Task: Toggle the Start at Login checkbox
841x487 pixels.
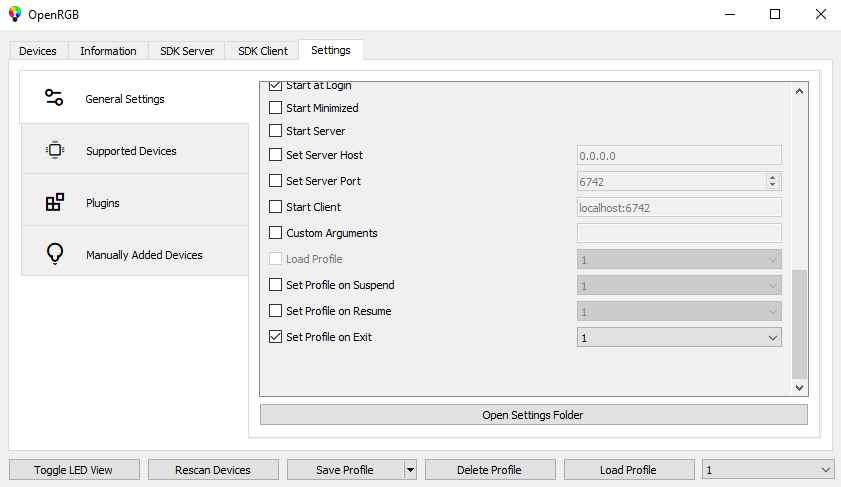Action: tap(275, 85)
